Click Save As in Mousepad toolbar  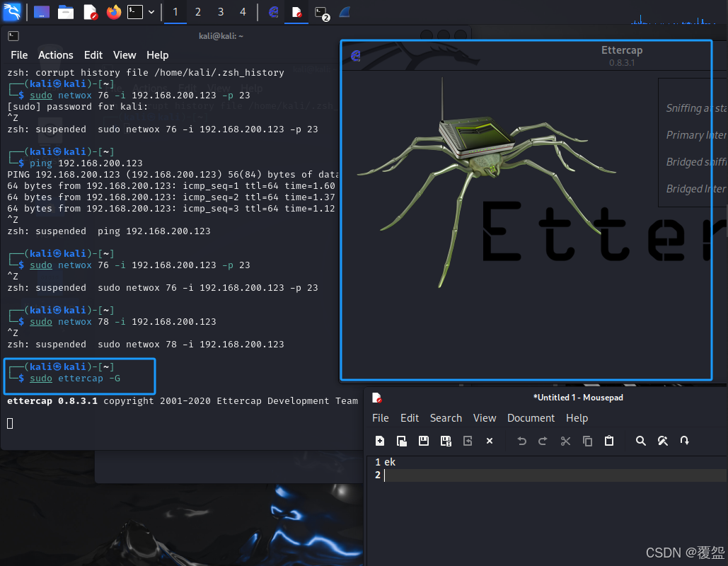tap(446, 441)
